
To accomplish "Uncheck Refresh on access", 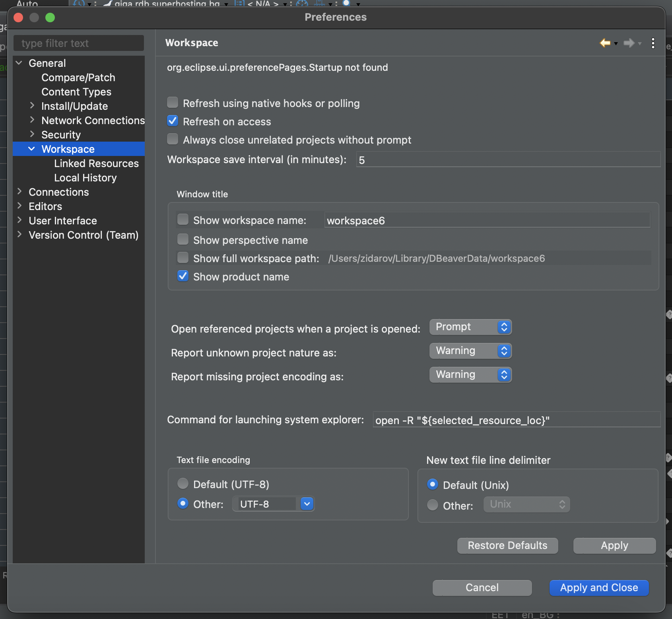I will [173, 121].
